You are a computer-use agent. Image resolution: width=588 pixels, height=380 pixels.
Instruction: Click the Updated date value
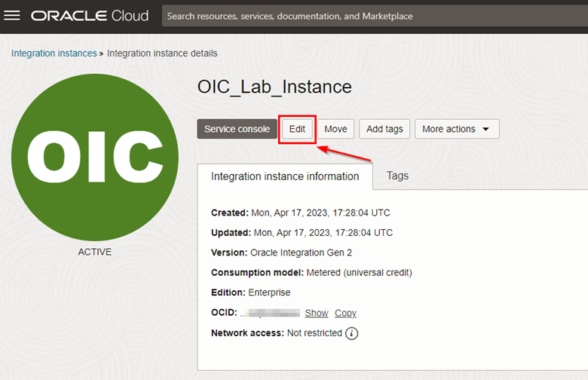pos(323,232)
